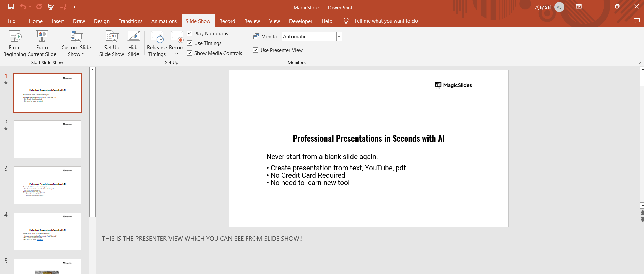
Task: Click the Monitor icon in Monitors group
Action: (x=256, y=36)
